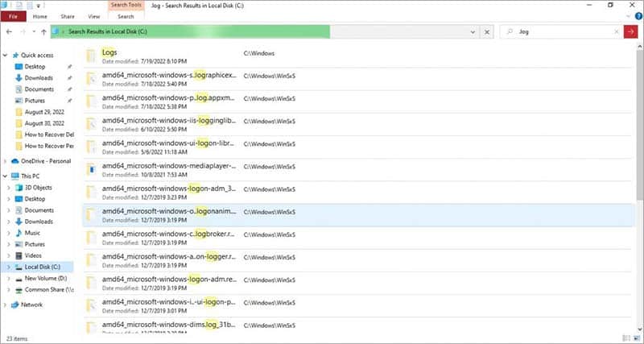Open the Share ribbon tab
The height and width of the screenshot is (344, 644).
point(68,16)
